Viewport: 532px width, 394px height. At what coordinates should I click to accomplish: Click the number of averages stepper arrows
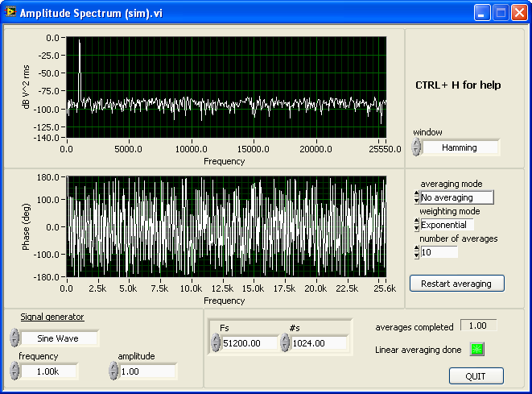point(417,252)
